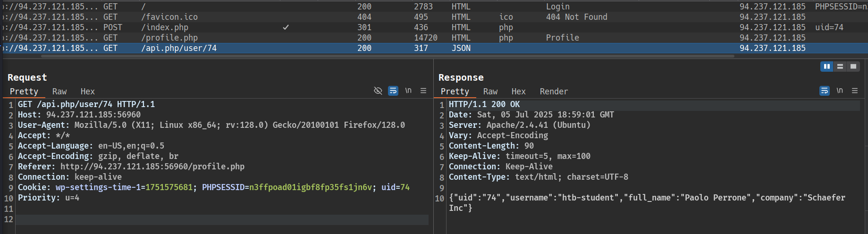This screenshot has width=868, height=234.
Task: Switch to Raw tab in Response panel
Action: pyautogui.click(x=490, y=92)
